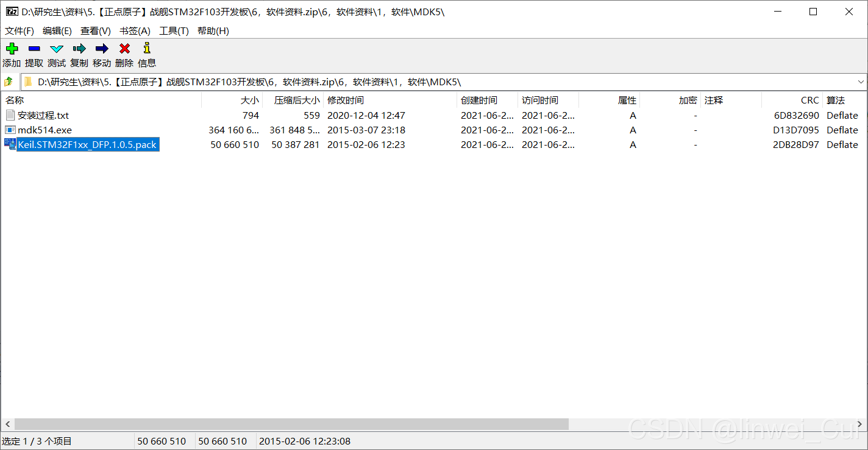868x450 pixels.
Task: Click the blue minus Extract icon
Action: [34, 49]
